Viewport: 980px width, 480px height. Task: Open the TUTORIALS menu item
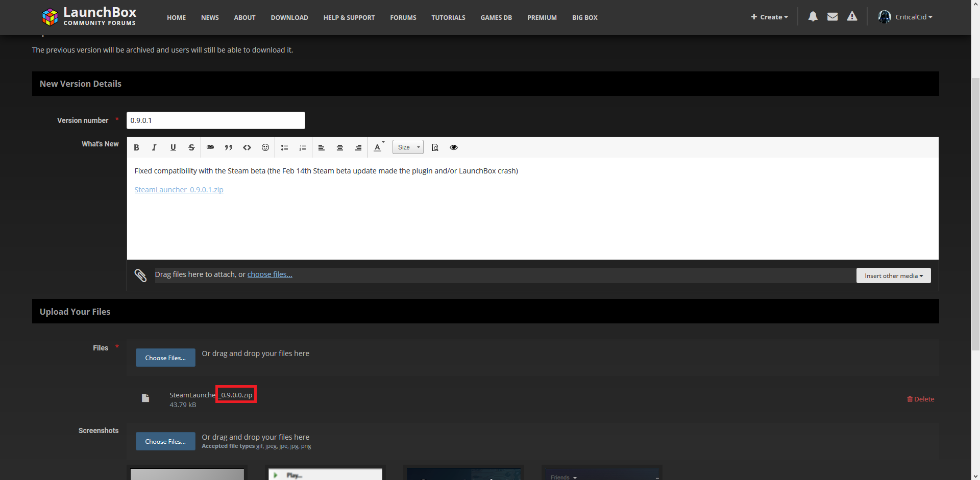[x=449, y=17]
